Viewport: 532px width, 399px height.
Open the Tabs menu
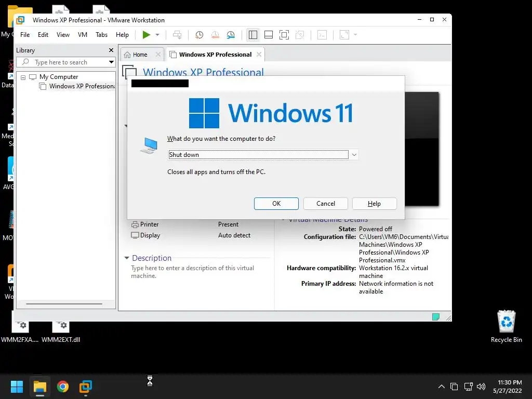(x=101, y=35)
